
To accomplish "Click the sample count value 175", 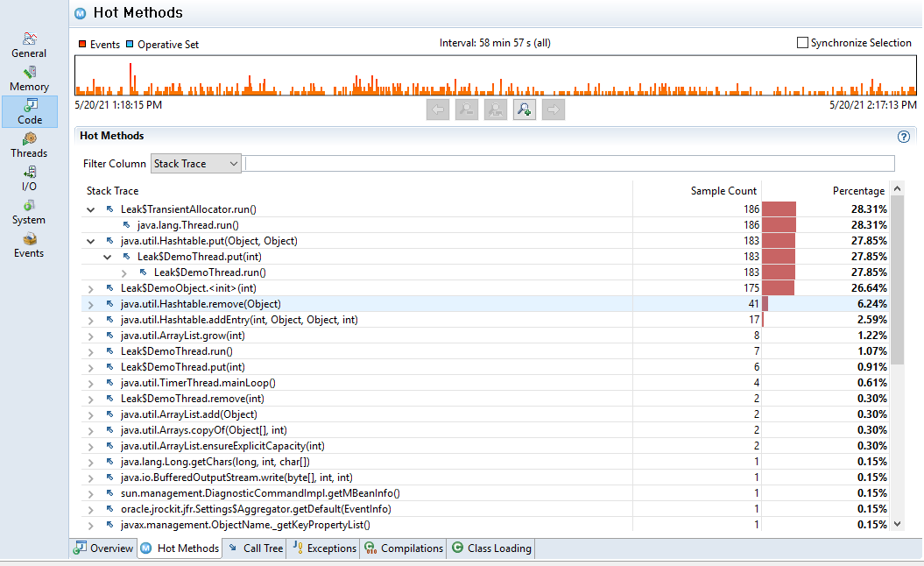I will 751,288.
